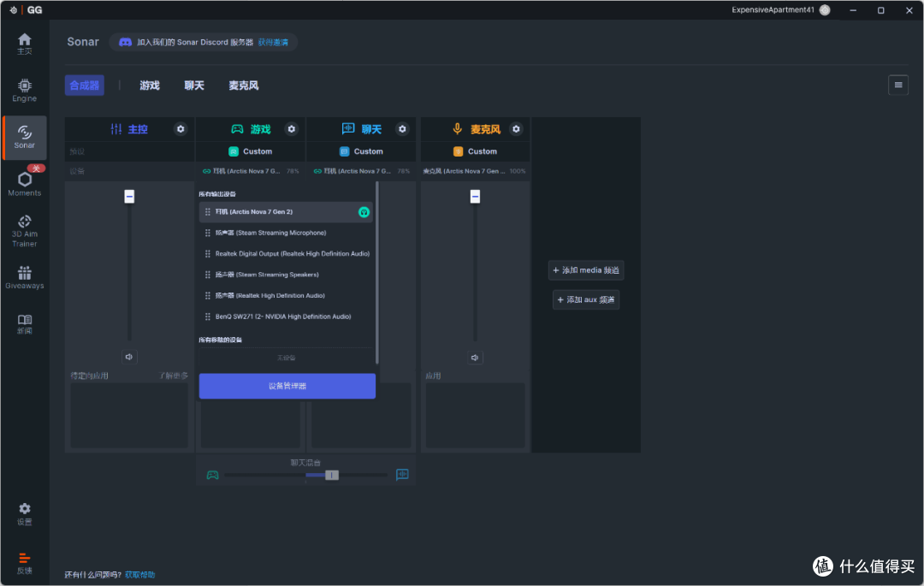Open the Engine section in sidebar
Viewport: 924px width, 586px height.
tap(24, 90)
